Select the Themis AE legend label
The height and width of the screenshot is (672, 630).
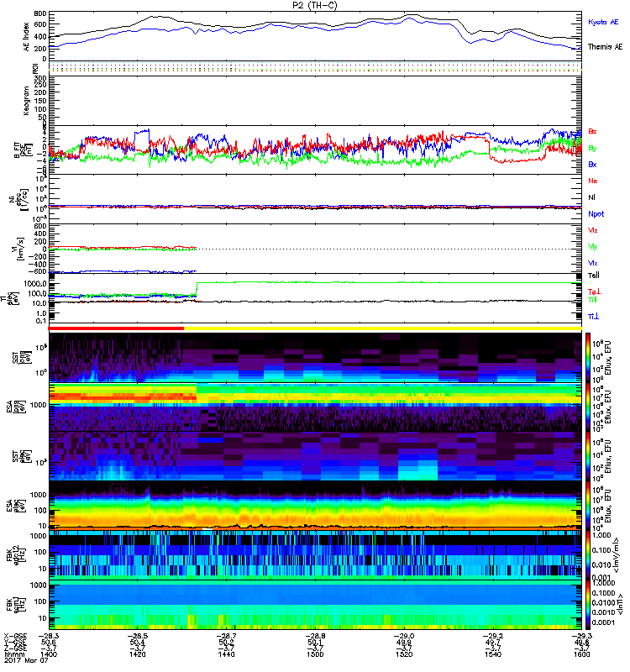pos(605,47)
